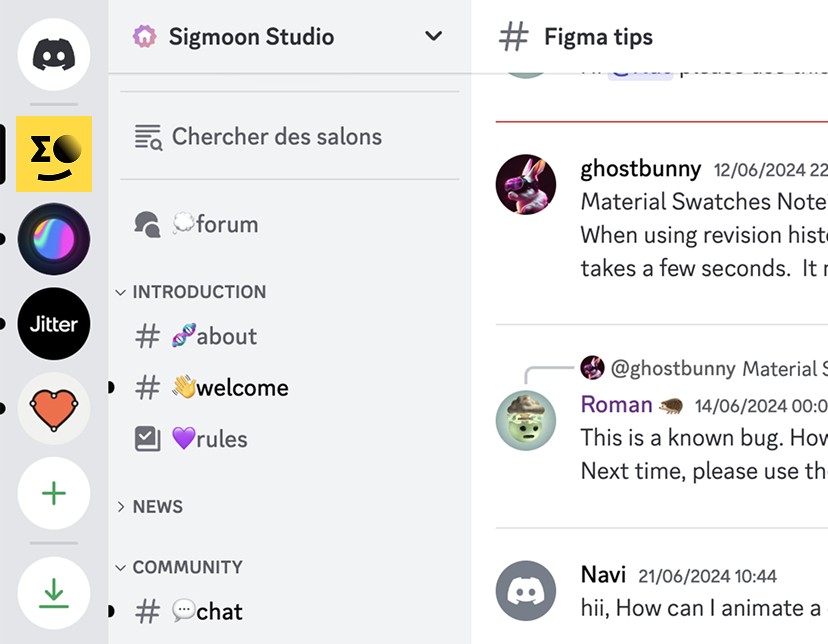Open the colorful gradient orb server
Viewport: 828px width, 644px height.
(x=54, y=239)
